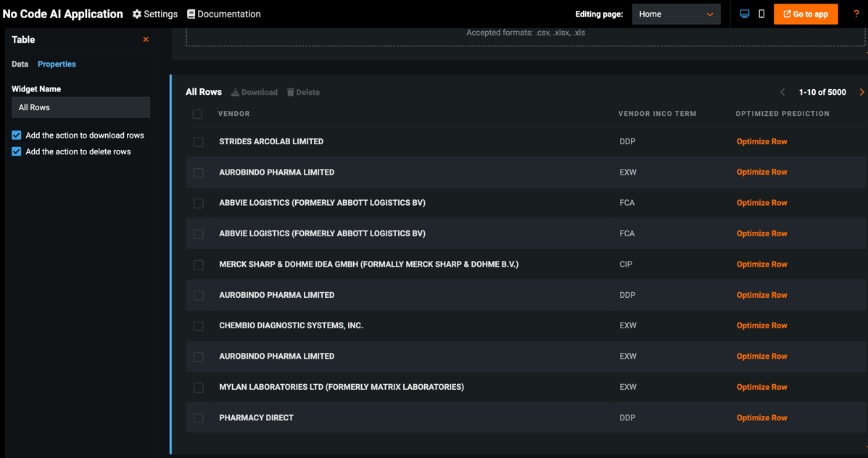868x458 pixels.
Task: Toggle the select-all checkbox in table header
Action: pyautogui.click(x=197, y=114)
